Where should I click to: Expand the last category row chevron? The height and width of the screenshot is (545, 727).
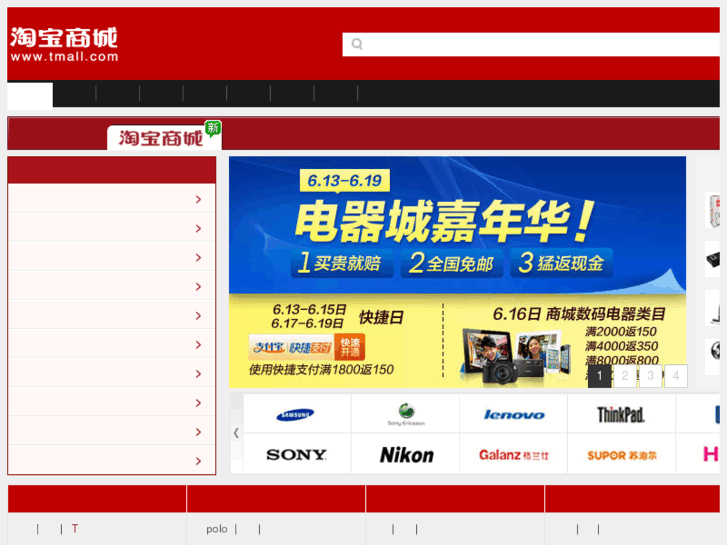(x=198, y=461)
